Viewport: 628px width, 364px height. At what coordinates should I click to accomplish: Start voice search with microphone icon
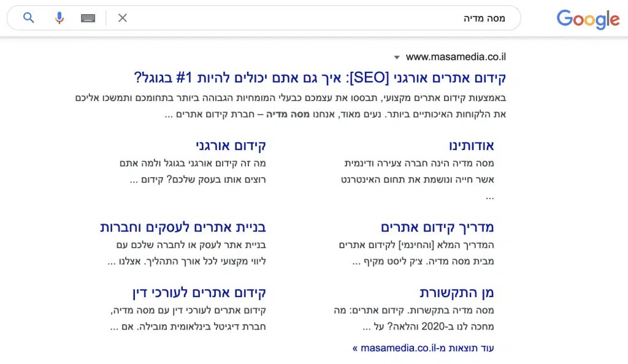point(59,18)
